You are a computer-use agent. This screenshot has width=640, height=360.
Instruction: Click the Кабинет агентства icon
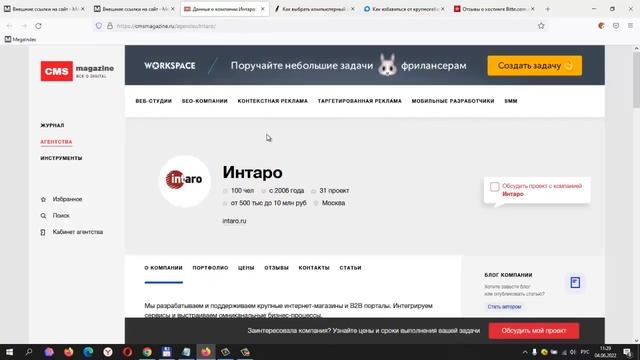point(43,232)
